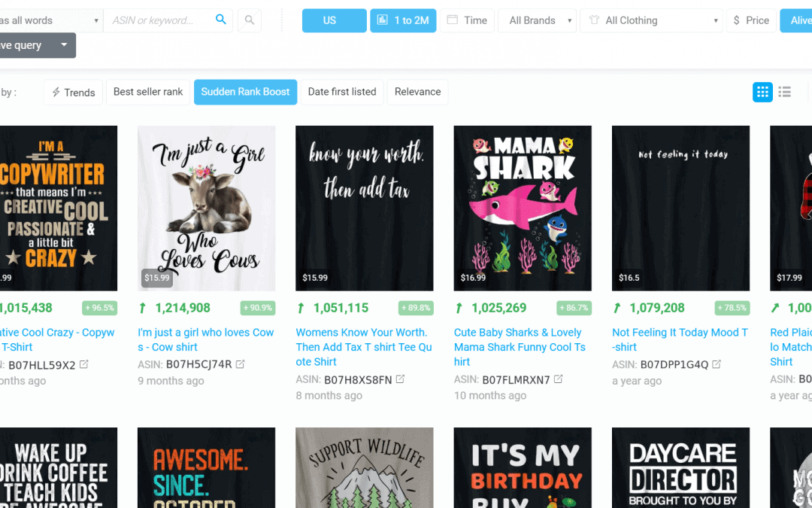Sort by Best seller rank

coord(148,93)
